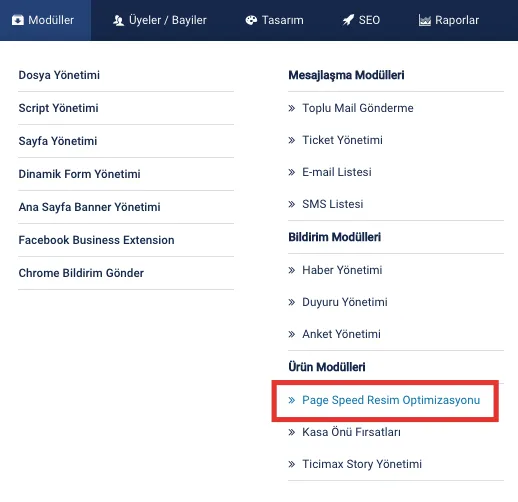Choose Ana Sayfa Banner Yönetimi

tap(89, 207)
